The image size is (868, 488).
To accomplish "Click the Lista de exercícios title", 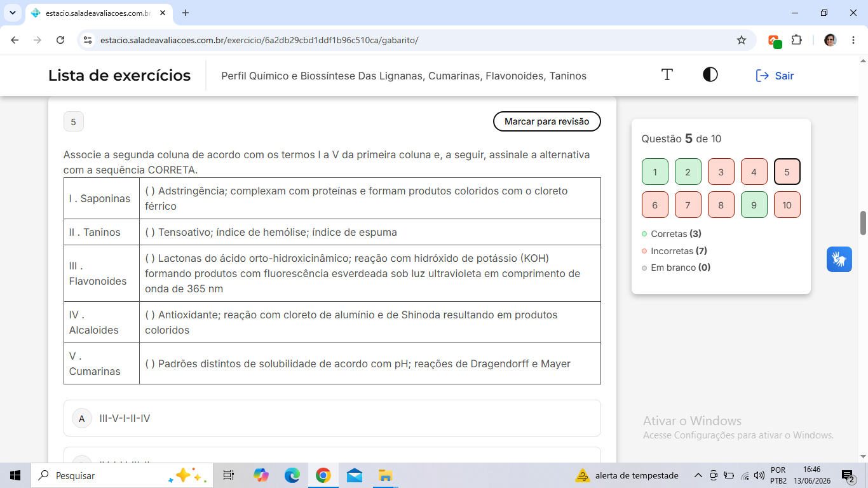I will pos(119,76).
